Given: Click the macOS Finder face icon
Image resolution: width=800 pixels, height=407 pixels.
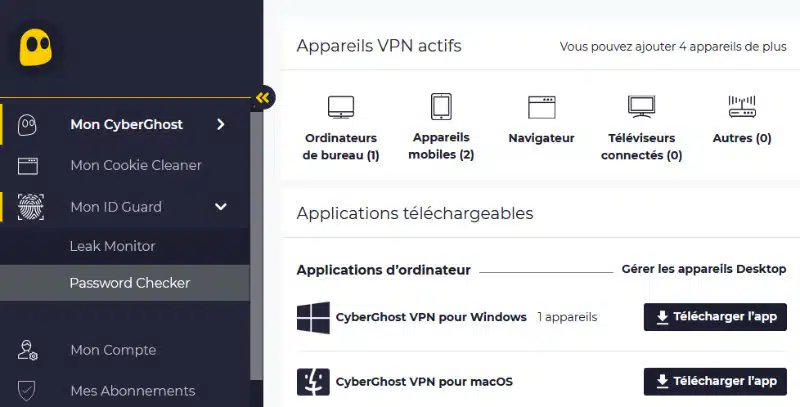Looking at the screenshot, I should point(313,382).
